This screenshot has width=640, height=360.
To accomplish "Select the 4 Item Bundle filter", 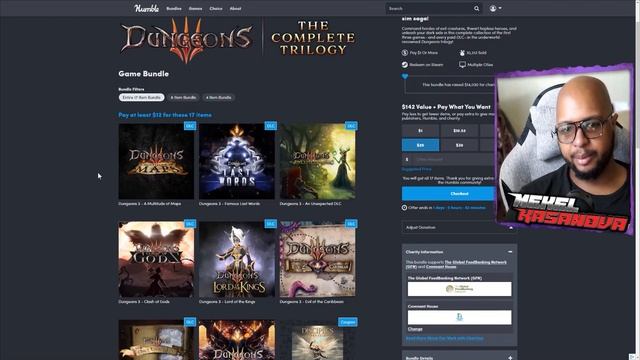I will pos(218,98).
